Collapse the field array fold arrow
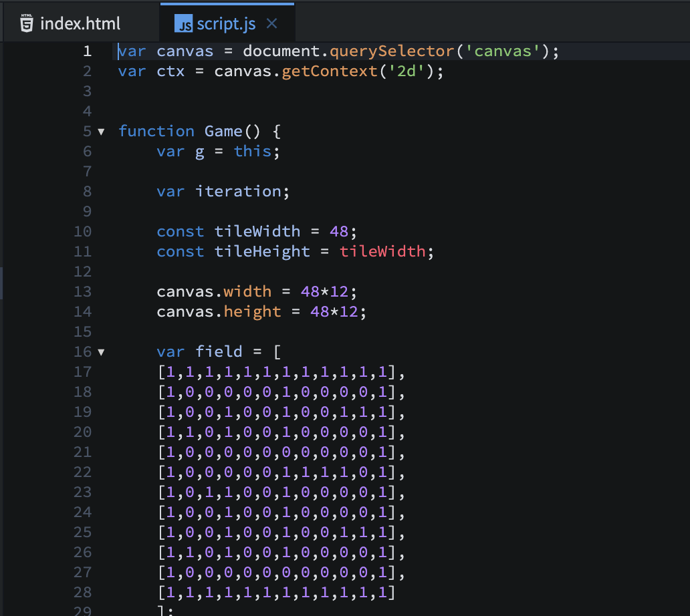This screenshot has height=616, width=690. point(102,351)
